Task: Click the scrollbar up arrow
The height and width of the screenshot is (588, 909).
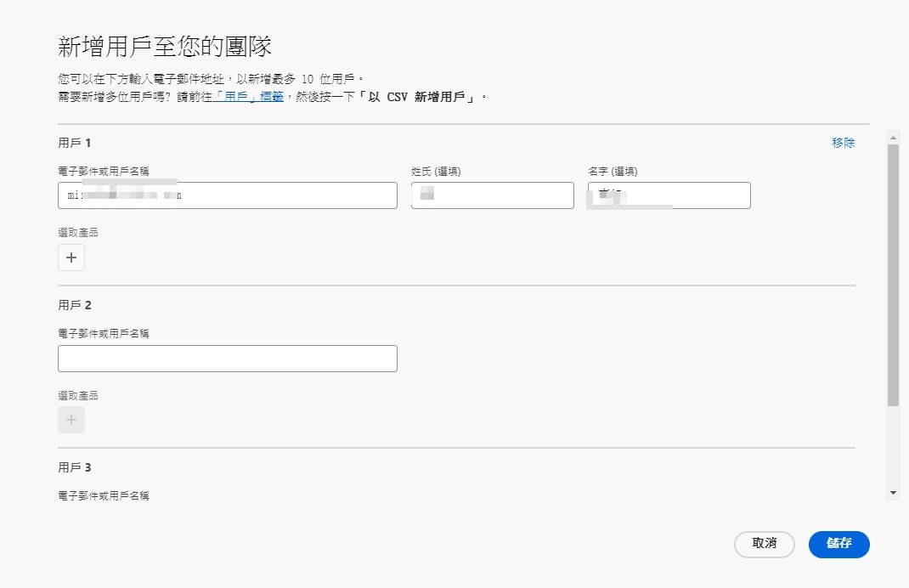Action: pos(892,137)
